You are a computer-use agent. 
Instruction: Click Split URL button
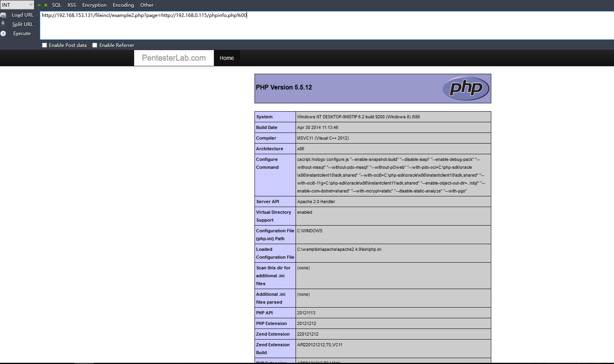[22, 24]
